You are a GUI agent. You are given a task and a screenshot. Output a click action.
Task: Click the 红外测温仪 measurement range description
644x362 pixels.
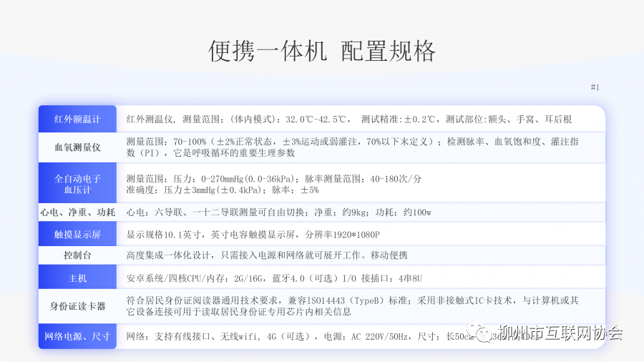pyautogui.click(x=349, y=119)
